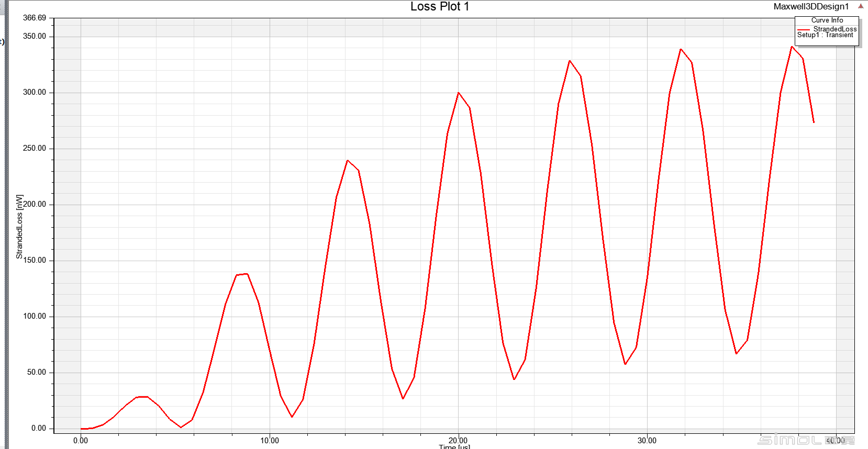Screen dimensions: 868x449
Task: Click the 20.00 X-axis tick label
Action: 458,441
